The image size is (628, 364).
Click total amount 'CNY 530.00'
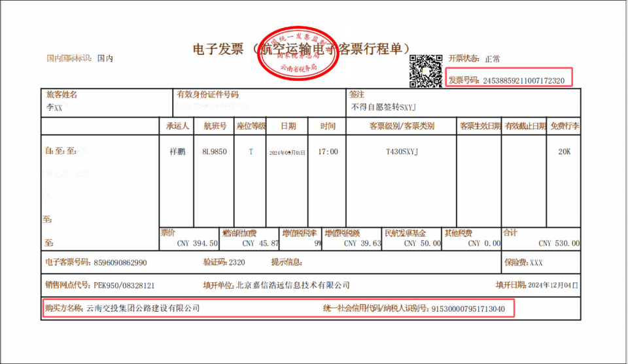[x=559, y=243]
